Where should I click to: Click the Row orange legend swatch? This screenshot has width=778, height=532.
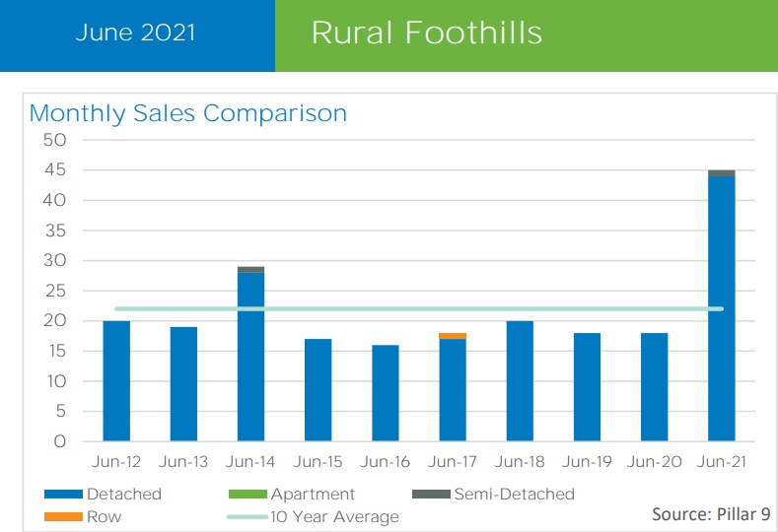[63, 517]
